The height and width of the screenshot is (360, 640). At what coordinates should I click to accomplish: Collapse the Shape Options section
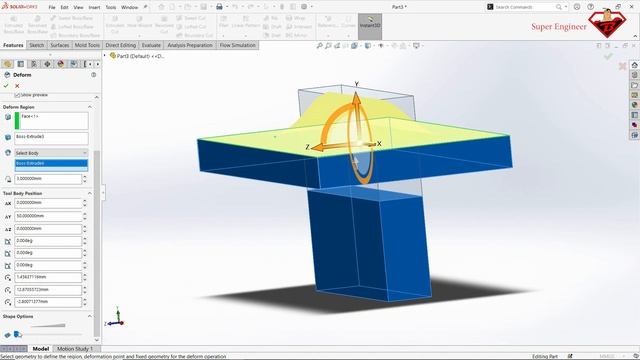(89, 316)
